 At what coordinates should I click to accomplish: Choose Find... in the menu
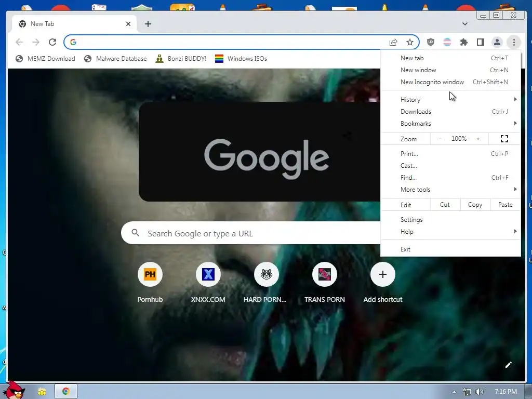450,178
